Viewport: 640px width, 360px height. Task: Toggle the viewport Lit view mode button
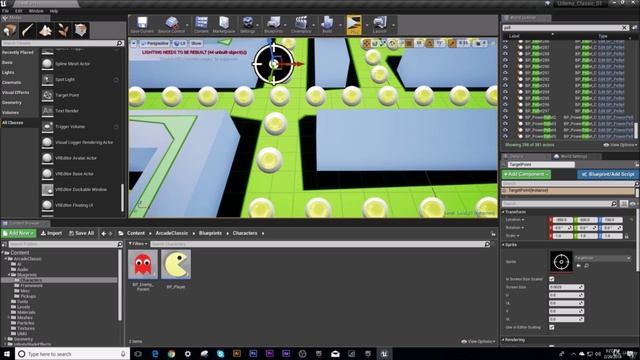point(180,43)
